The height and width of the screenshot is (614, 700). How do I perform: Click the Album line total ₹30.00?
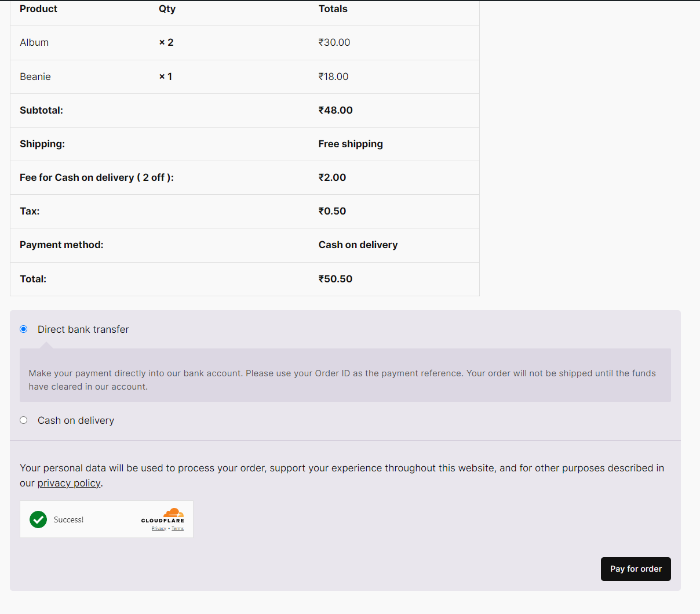pyautogui.click(x=334, y=42)
